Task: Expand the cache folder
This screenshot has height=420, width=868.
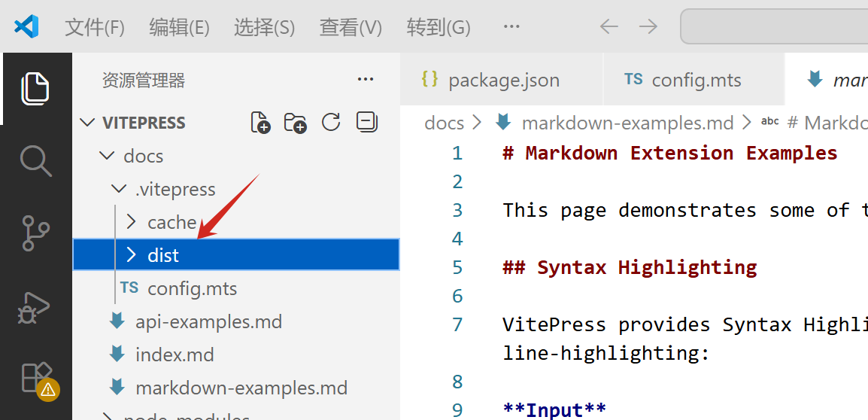Action: [x=171, y=223]
